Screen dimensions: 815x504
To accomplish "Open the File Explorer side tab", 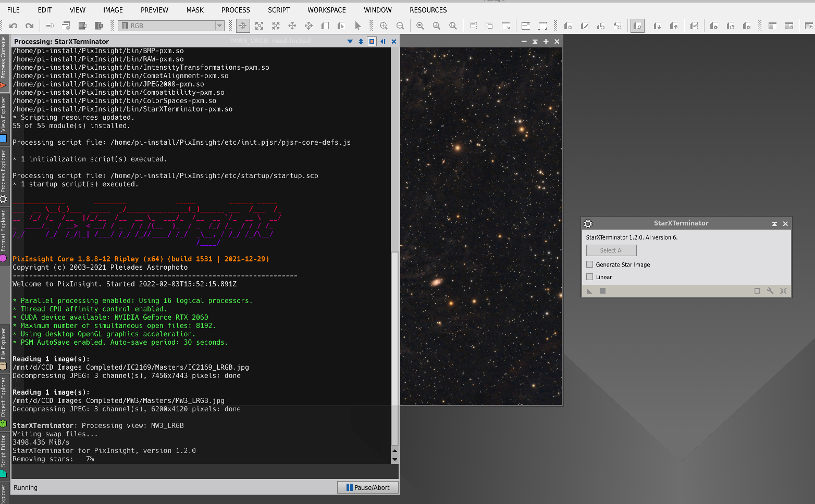I will [4, 348].
